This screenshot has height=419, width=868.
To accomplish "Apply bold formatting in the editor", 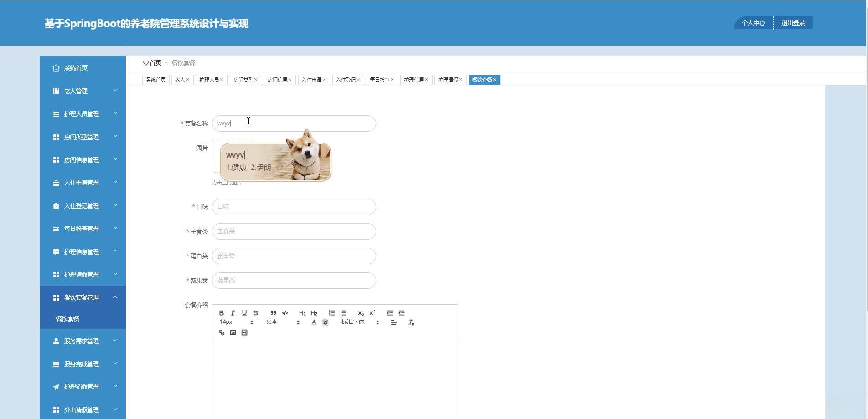I will 221,313.
